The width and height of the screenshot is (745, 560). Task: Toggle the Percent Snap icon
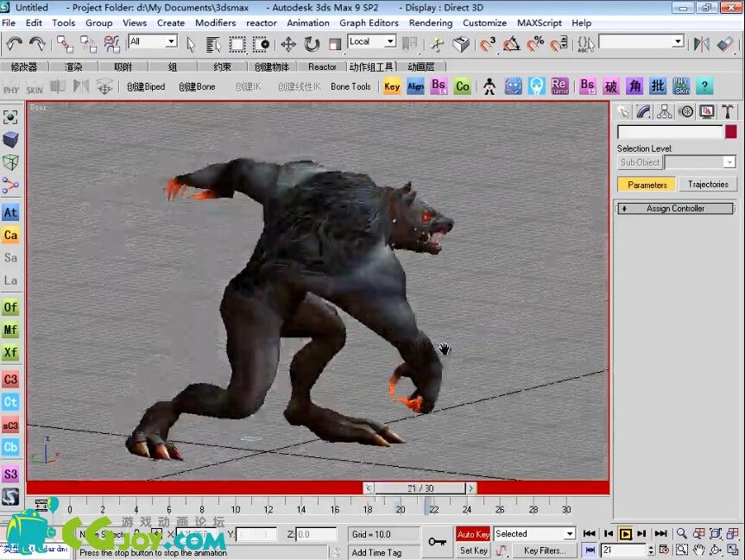(535, 45)
